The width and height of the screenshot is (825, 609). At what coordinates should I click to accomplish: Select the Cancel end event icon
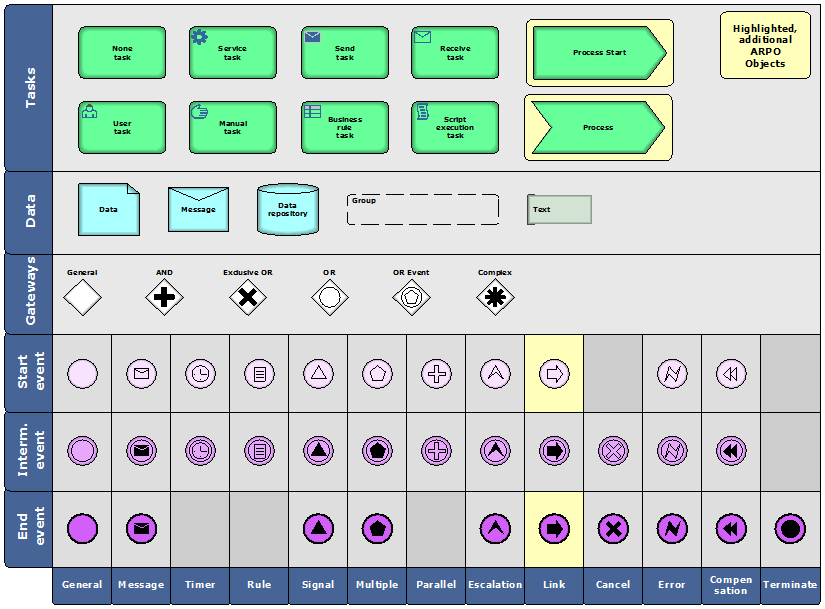[613, 528]
